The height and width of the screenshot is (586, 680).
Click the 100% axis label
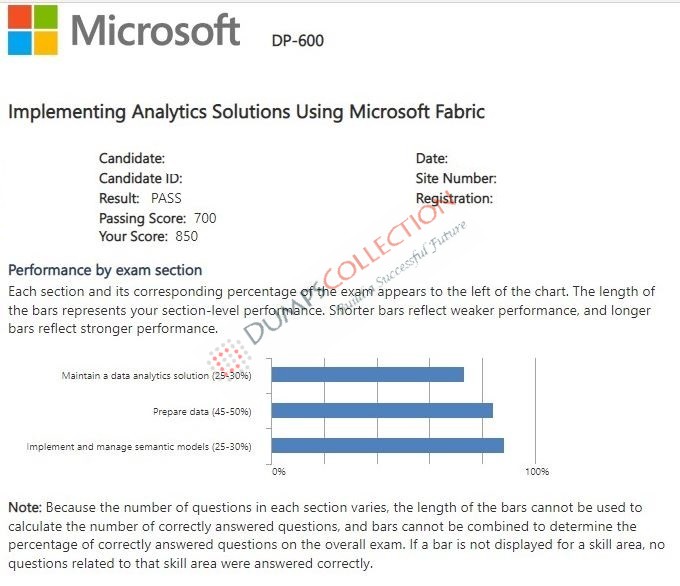tap(537, 471)
